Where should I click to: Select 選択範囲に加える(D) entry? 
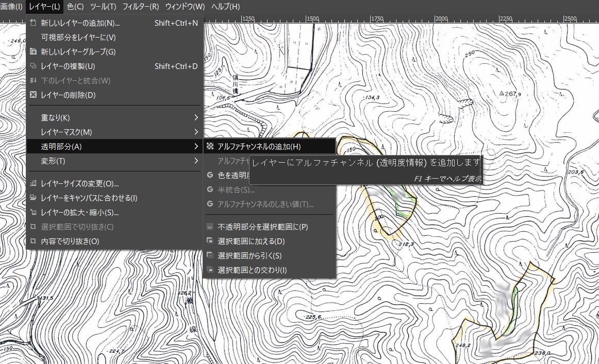269,241
